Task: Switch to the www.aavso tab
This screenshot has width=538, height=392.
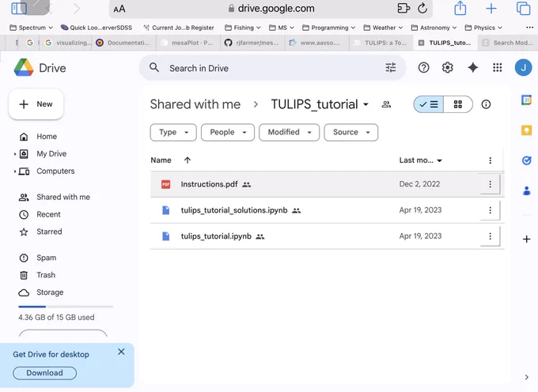Action: (x=316, y=43)
